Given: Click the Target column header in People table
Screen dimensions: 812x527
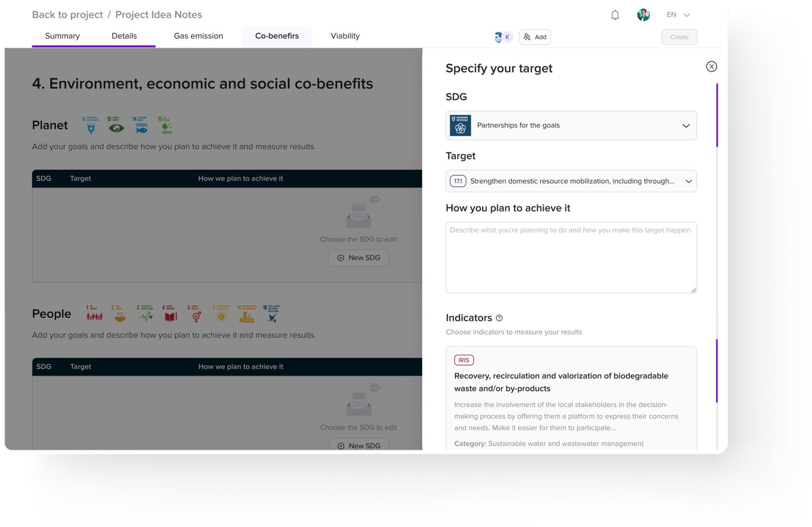Looking at the screenshot, I should [x=81, y=367].
